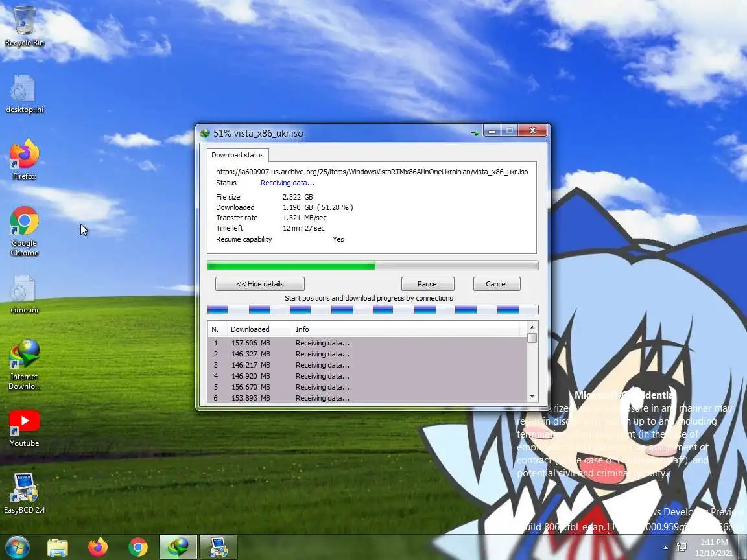The height and width of the screenshot is (560, 747).
Task: Click the Receiving data... status text
Action: (x=287, y=183)
